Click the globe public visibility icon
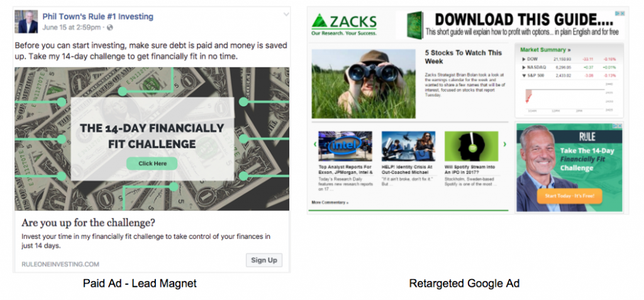 point(109,28)
